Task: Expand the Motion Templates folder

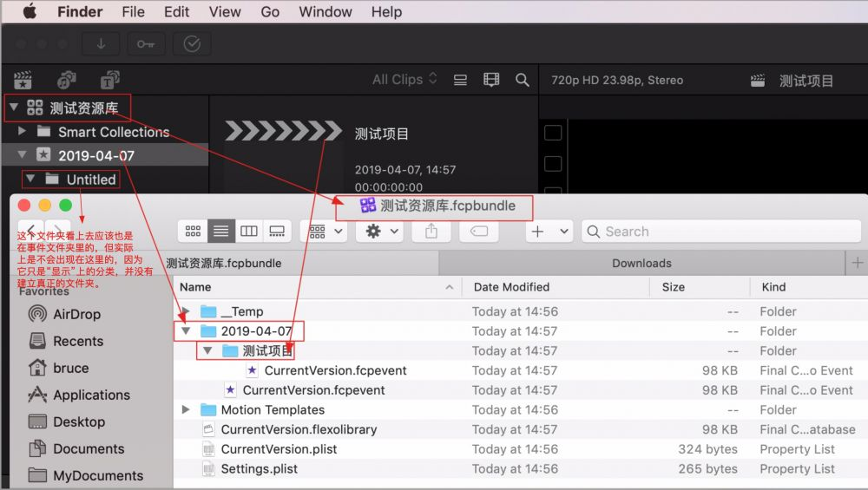Action: pyautogui.click(x=186, y=410)
